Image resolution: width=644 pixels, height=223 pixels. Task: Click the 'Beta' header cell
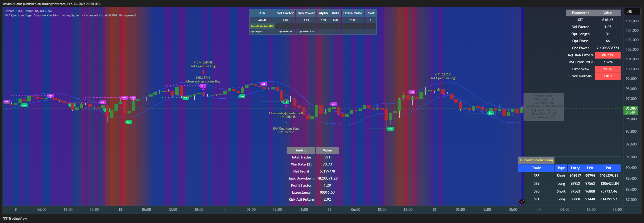click(x=335, y=13)
